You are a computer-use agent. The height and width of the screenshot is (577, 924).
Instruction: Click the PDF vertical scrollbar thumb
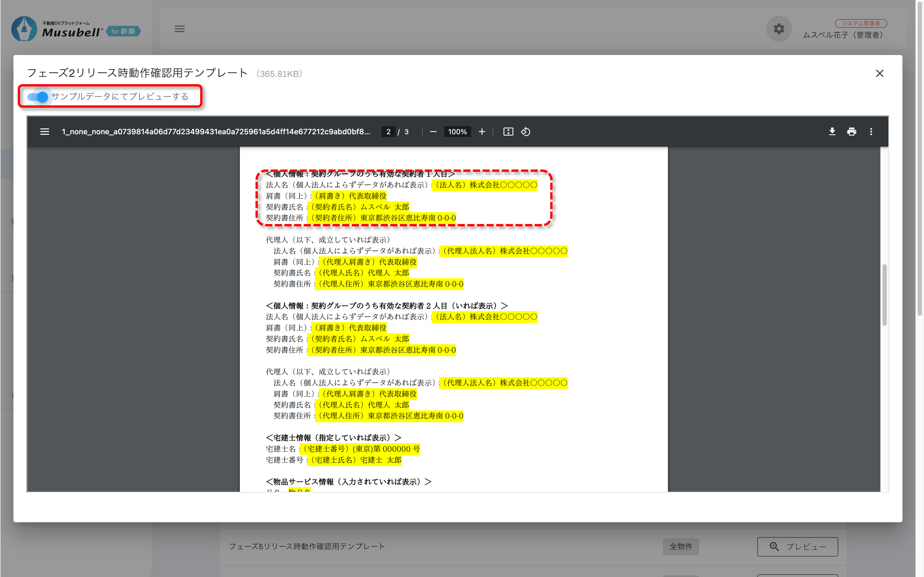pos(884,295)
